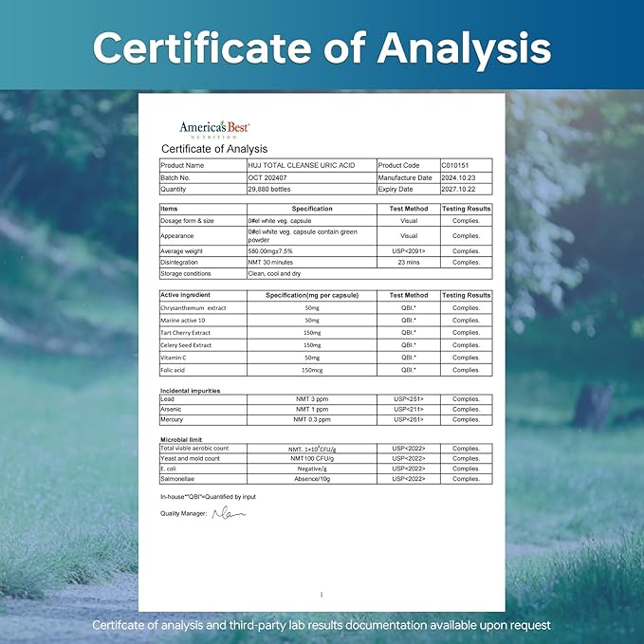Click '0#el white veg. capsule' dosage specification
Image resolution: width=644 pixels, height=644 pixels.
coord(279,221)
